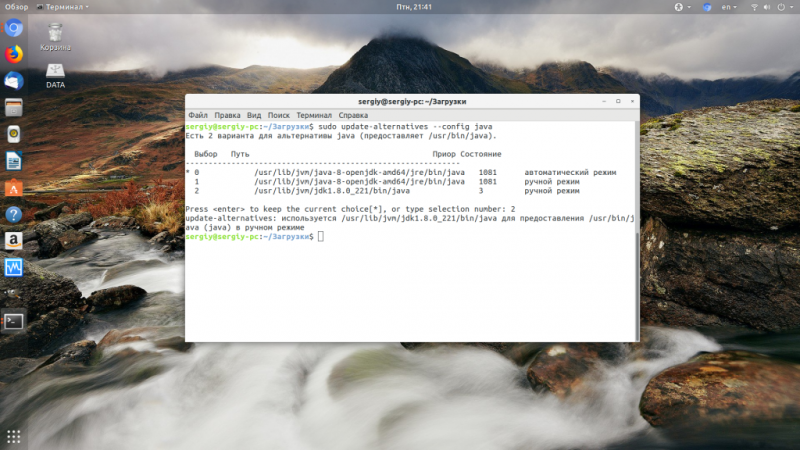Open the Amazon launcher in dock
Image resolution: width=800 pixels, height=450 pixels.
[x=14, y=241]
